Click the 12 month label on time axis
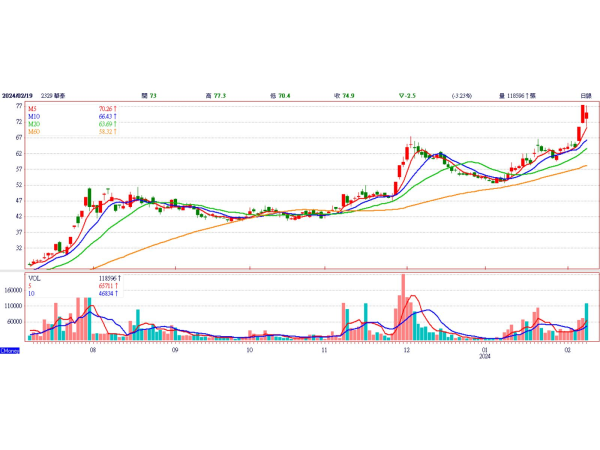Screen dimensions: 600x450 pos(406,352)
